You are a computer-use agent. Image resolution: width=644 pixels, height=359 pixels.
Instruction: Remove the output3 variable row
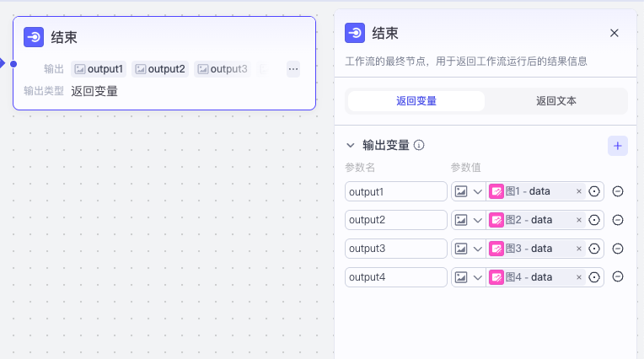pyautogui.click(x=618, y=249)
